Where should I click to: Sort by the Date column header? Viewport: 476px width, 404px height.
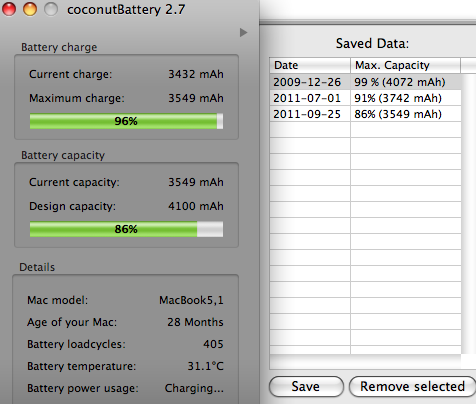(x=310, y=65)
